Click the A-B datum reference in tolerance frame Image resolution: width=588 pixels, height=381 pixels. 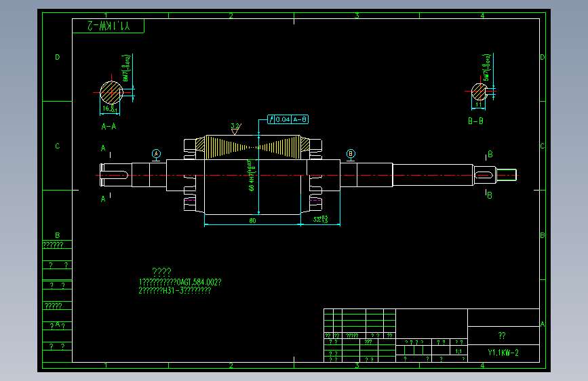tap(300, 119)
